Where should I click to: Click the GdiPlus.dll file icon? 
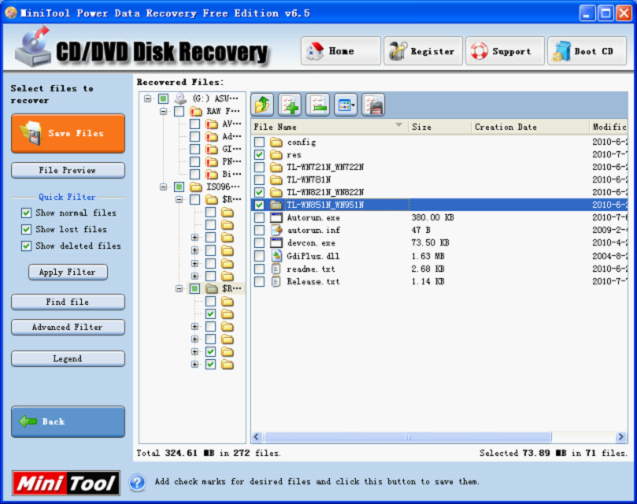[x=276, y=255]
